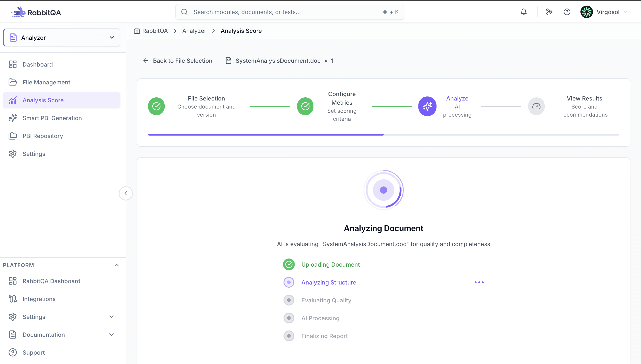Click the Analyzer breadcrumb
Image resolution: width=641 pixels, height=364 pixels.
(194, 31)
